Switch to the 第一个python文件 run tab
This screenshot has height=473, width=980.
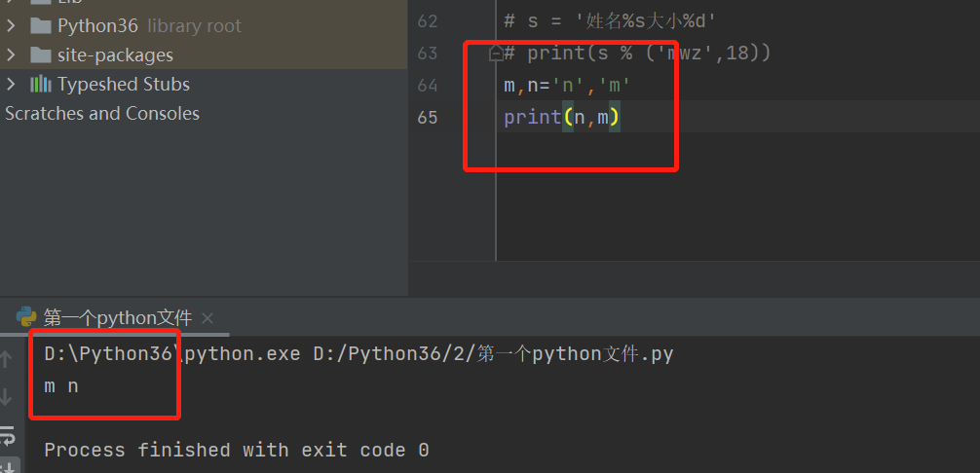(x=118, y=318)
